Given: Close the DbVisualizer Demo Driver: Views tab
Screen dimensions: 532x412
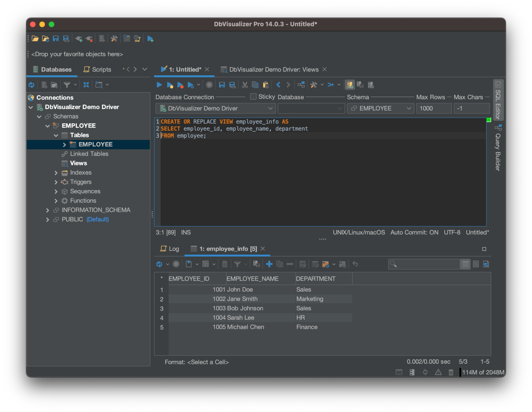Looking at the screenshot, I should point(325,69).
